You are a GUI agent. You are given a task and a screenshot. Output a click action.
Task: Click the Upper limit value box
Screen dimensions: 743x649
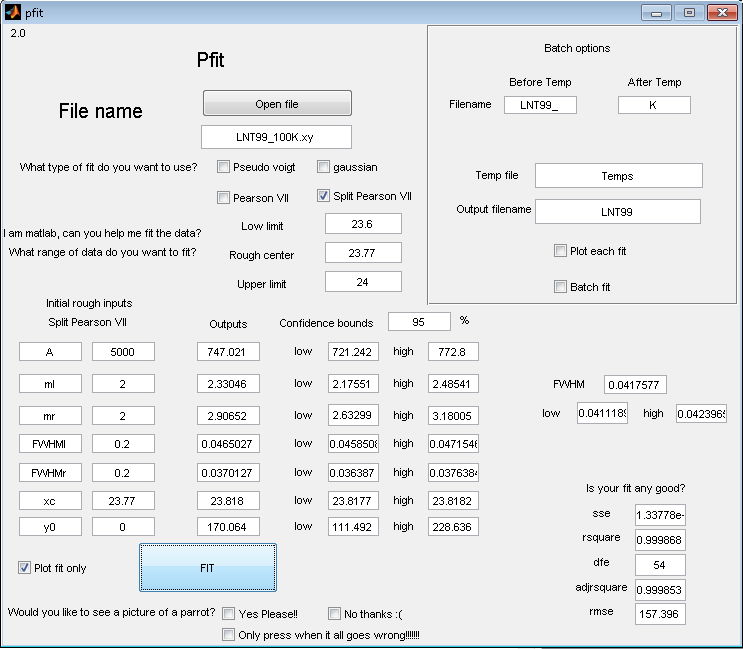362,283
